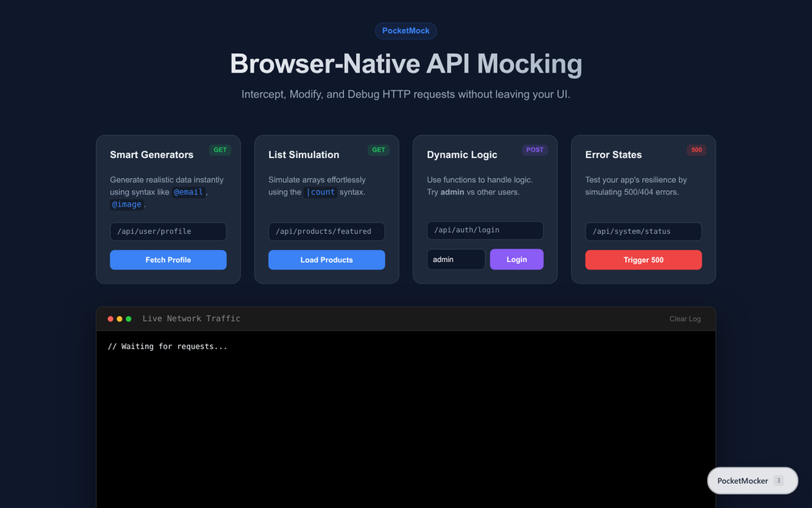The image size is (812, 508).
Task: Trigger a 500 error response
Action: pyautogui.click(x=643, y=260)
